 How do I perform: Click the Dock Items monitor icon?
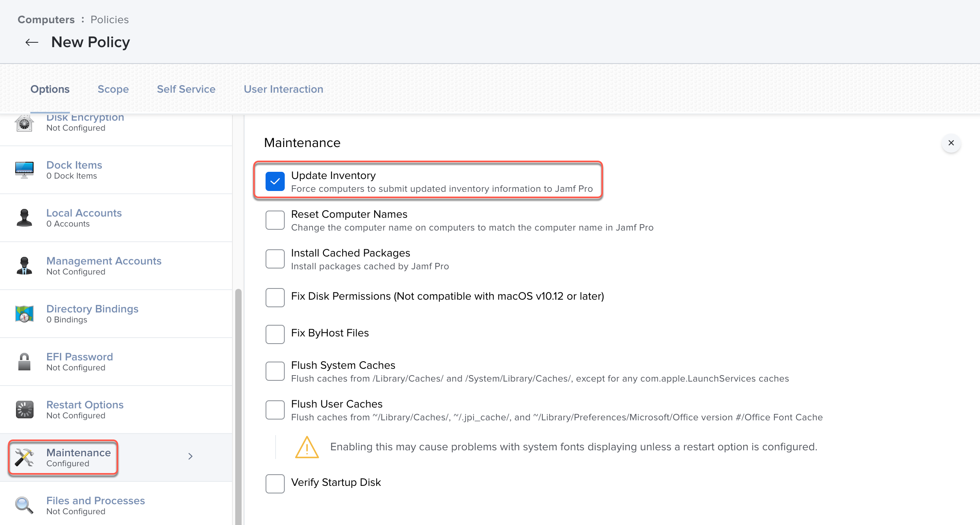[x=24, y=170]
